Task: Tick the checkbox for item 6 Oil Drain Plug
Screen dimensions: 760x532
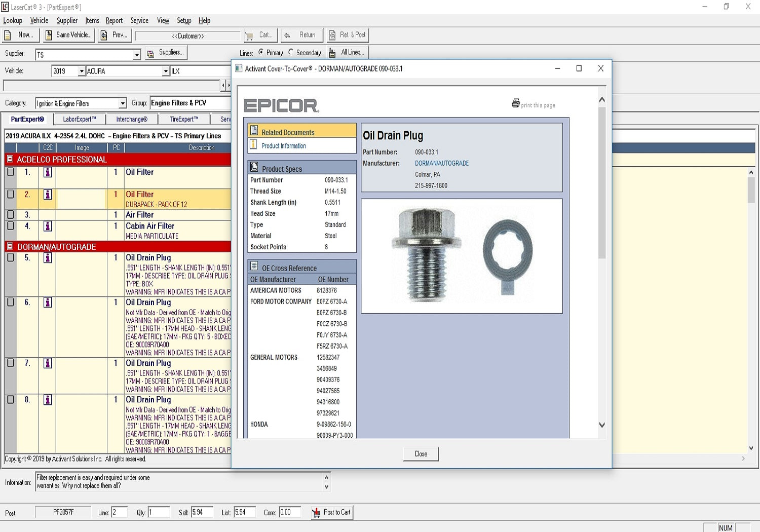Action: pos(10,302)
